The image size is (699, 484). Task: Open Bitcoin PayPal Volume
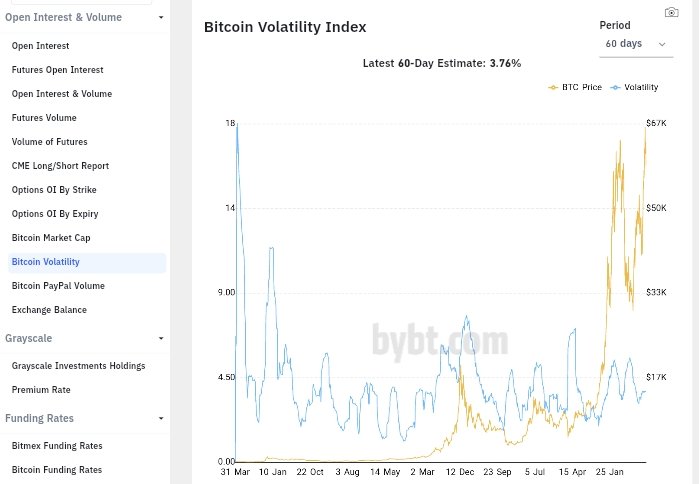tap(57, 286)
